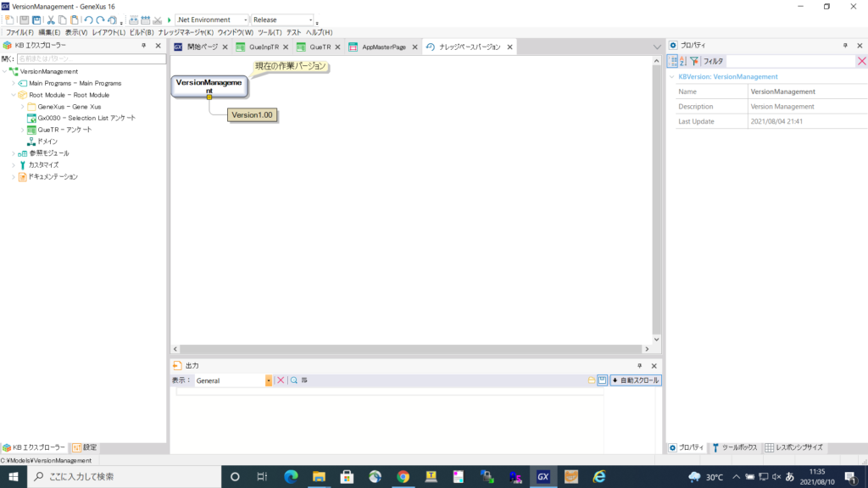Expand the カスタマイズ tree node

coord(14,165)
